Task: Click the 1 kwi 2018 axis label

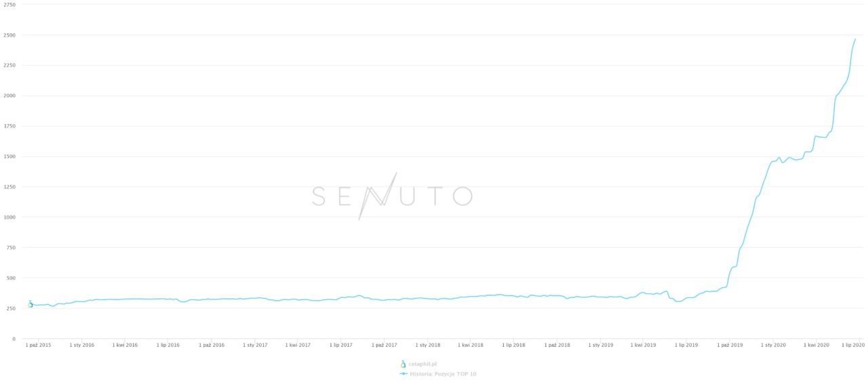Action: click(470, 345)
